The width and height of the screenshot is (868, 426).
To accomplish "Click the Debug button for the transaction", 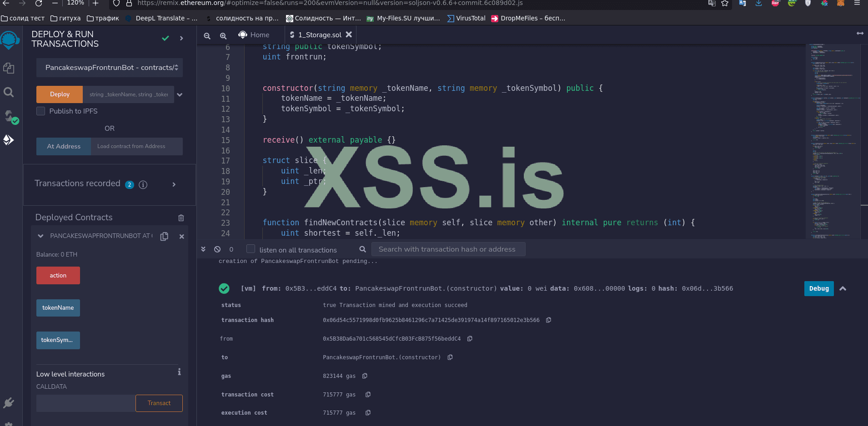I will pyautogui.click(x=818, y=288).
